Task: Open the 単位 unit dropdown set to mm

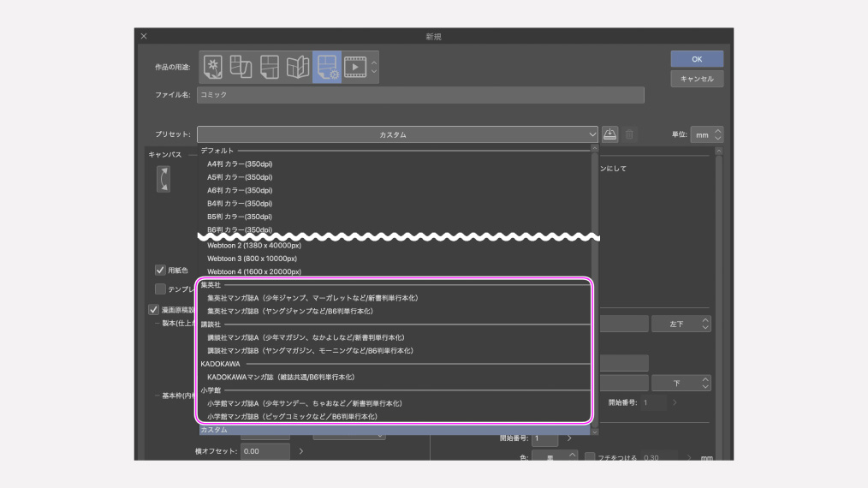Action: click(707, 134)
